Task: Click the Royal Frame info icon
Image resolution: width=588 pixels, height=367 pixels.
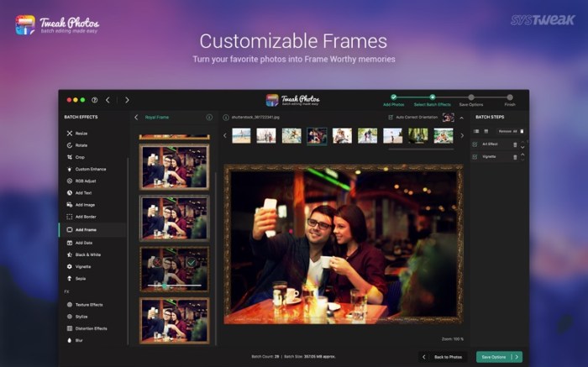Action: 209,118
